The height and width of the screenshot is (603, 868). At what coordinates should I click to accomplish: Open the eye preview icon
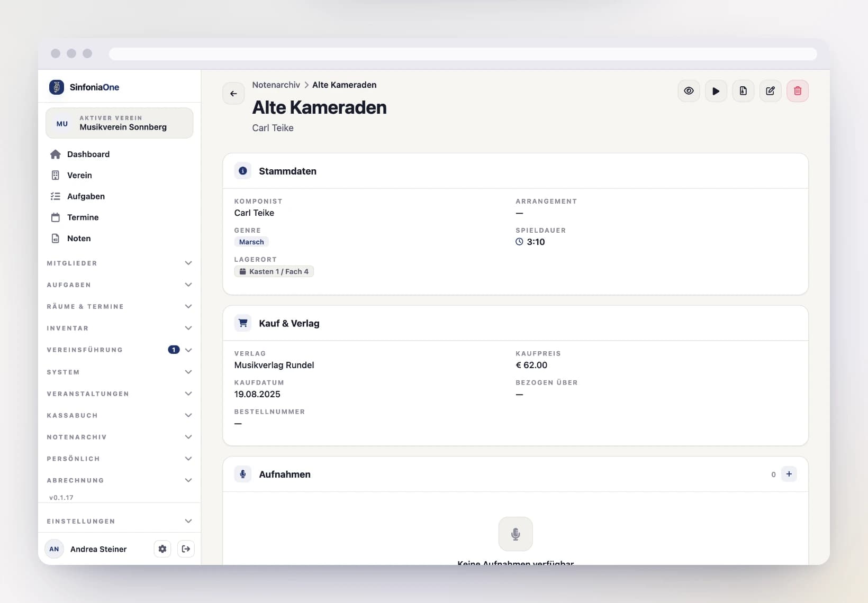(689, 91)
